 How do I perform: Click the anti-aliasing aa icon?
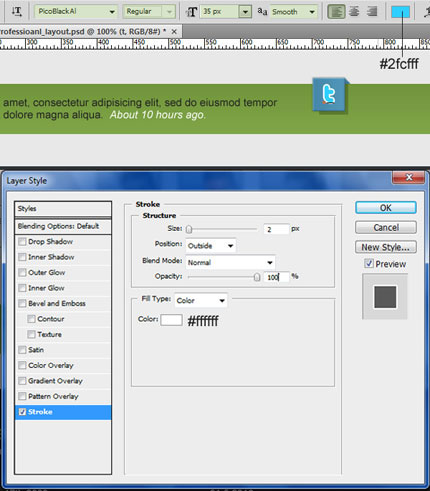pyautogui.click(x=262, y=12)
